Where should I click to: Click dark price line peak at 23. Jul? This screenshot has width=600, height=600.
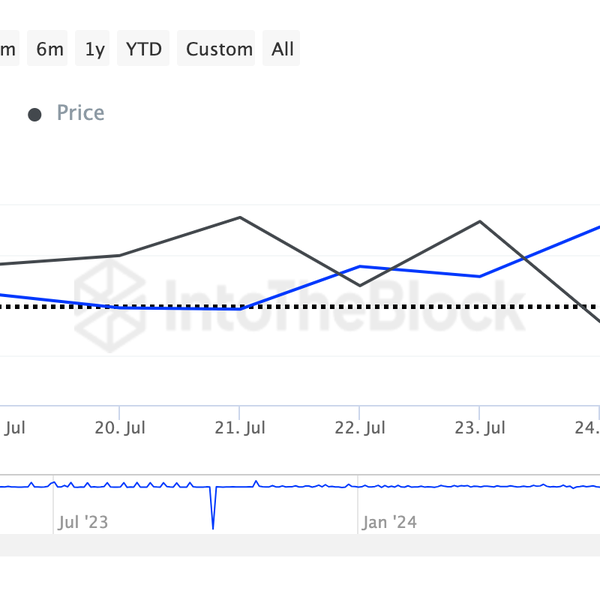(x=480, y=221)
